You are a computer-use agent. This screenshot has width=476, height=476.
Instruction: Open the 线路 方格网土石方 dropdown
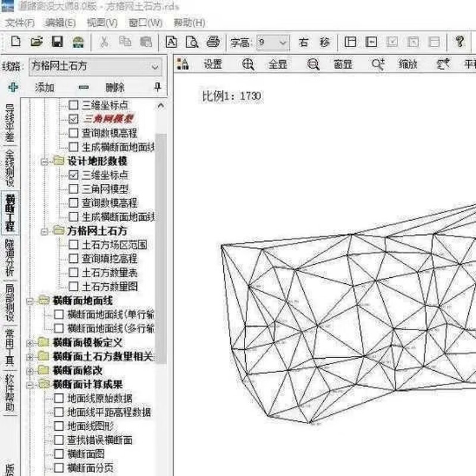pos(155,67)
